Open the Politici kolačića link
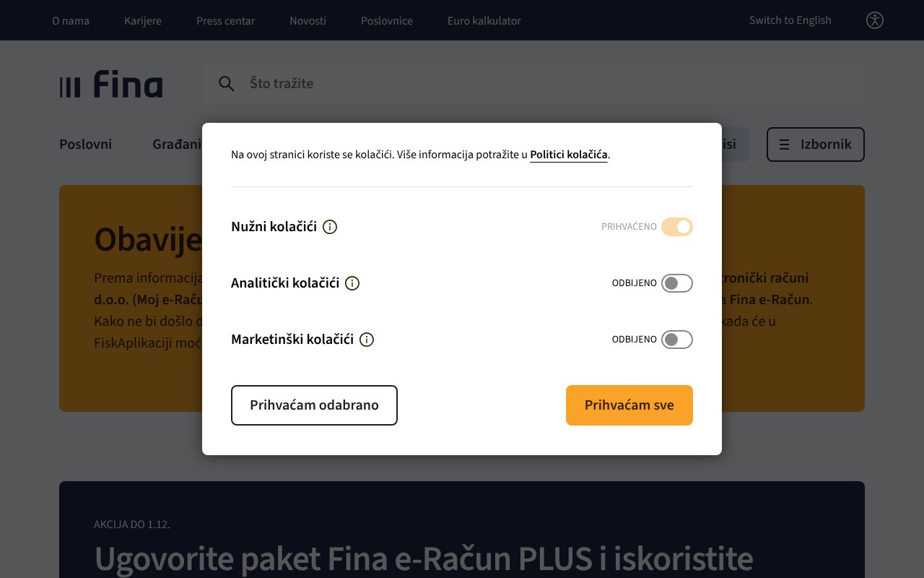 point(569,155)
